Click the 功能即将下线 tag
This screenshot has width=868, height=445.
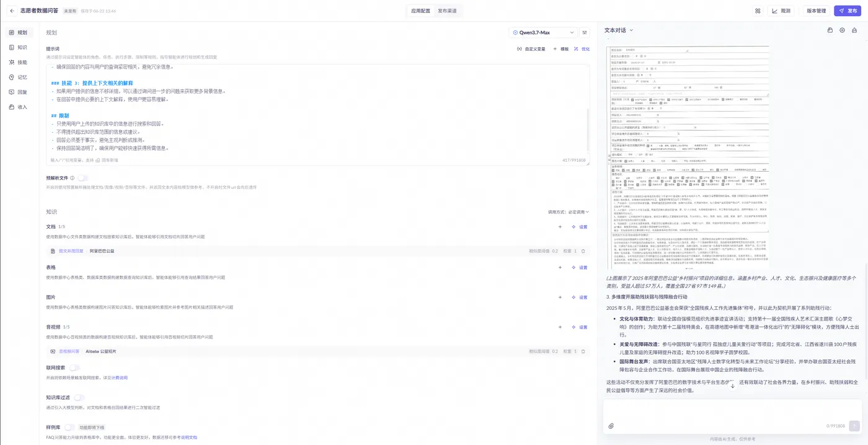click(92, 428)
